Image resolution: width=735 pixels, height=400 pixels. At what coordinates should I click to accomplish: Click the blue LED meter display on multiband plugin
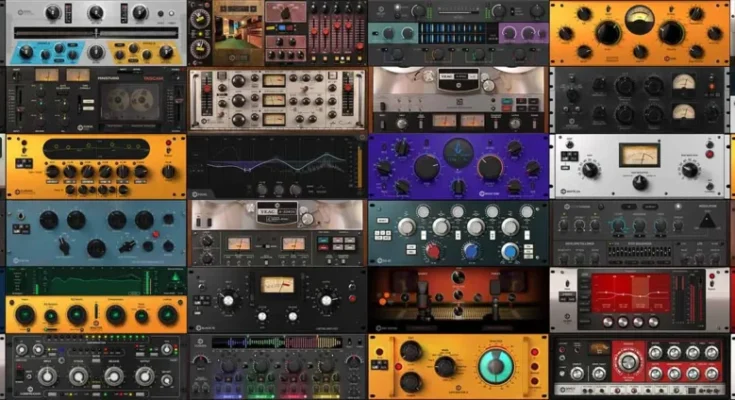click(451, 34)
